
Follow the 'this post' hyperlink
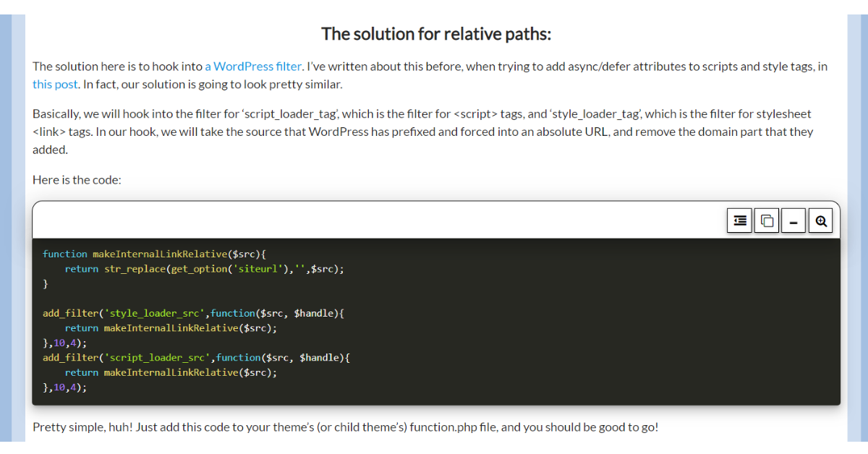[x=55, y=85]
